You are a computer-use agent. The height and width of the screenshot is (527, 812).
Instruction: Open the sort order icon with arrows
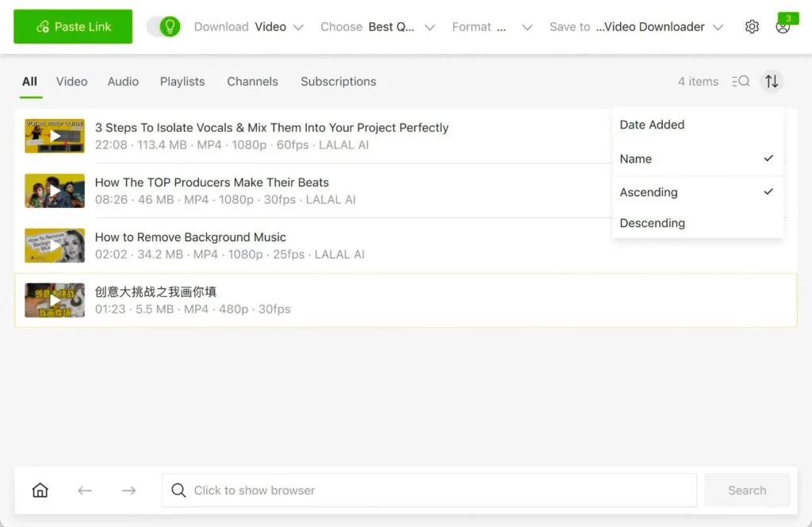pyautogui.click(x=772, y=81)
